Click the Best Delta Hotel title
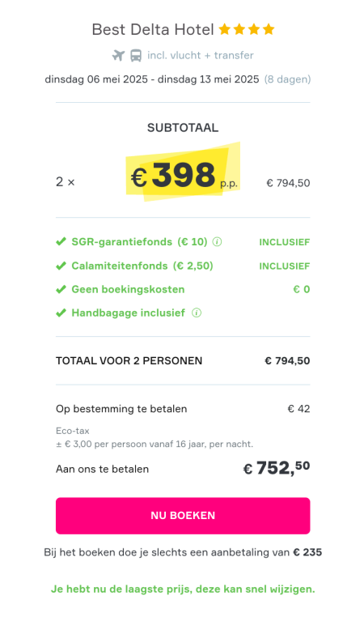 click(x=153, y=29)
